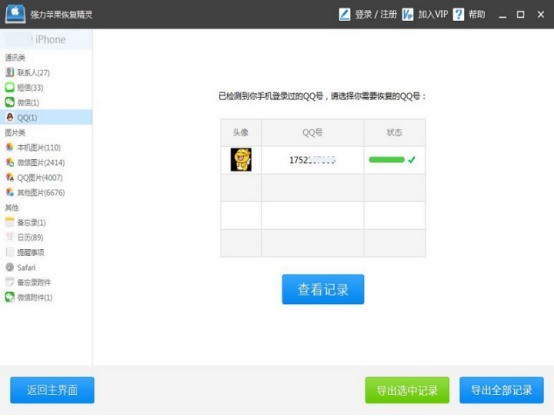
Task: Click the QQ avatar thumbnail in table
Action: click(x=241, y=160)
